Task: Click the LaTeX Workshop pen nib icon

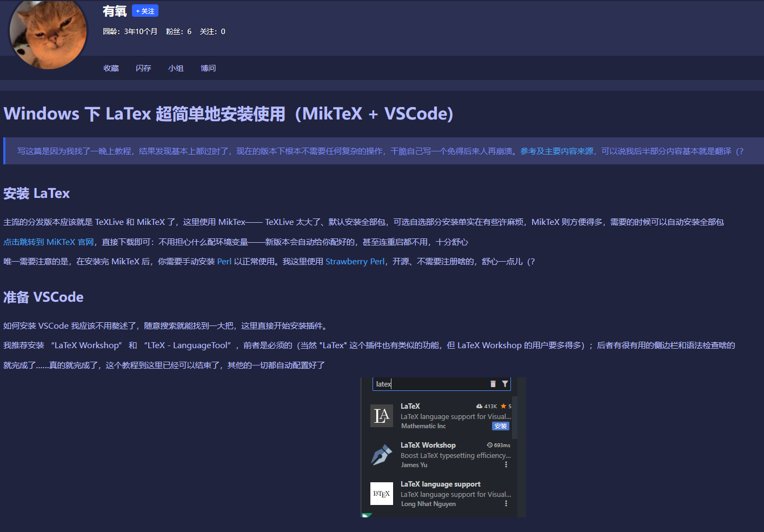Action: (x=381, y=455)
